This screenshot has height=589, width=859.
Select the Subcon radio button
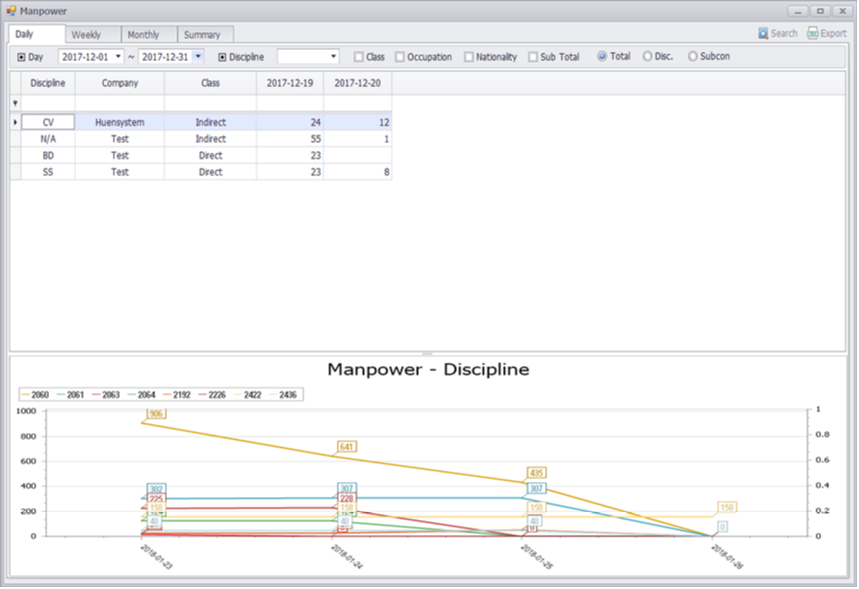pyautogui.click(x=692, y=57)
